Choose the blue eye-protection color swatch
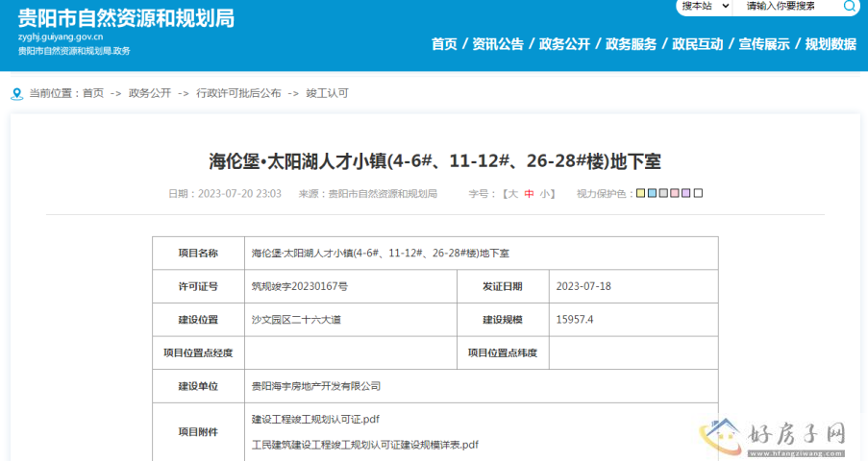Screen dimensions: 868x461 coord(652,193)
